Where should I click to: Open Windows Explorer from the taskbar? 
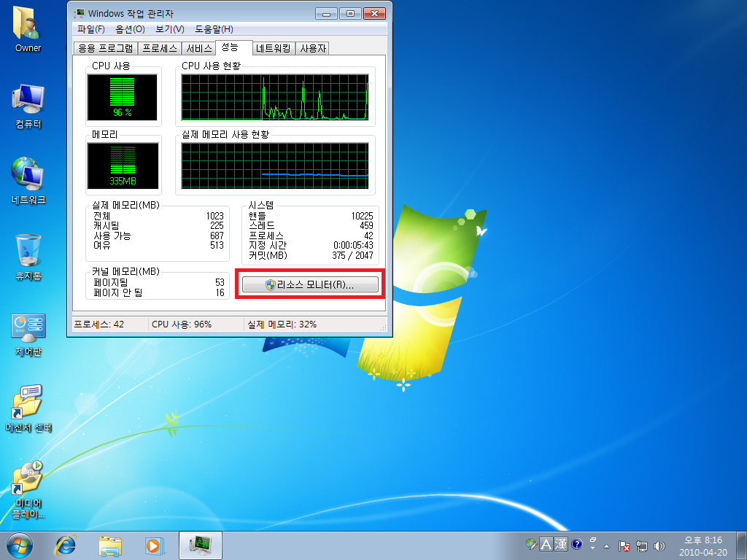pos(110,545)
